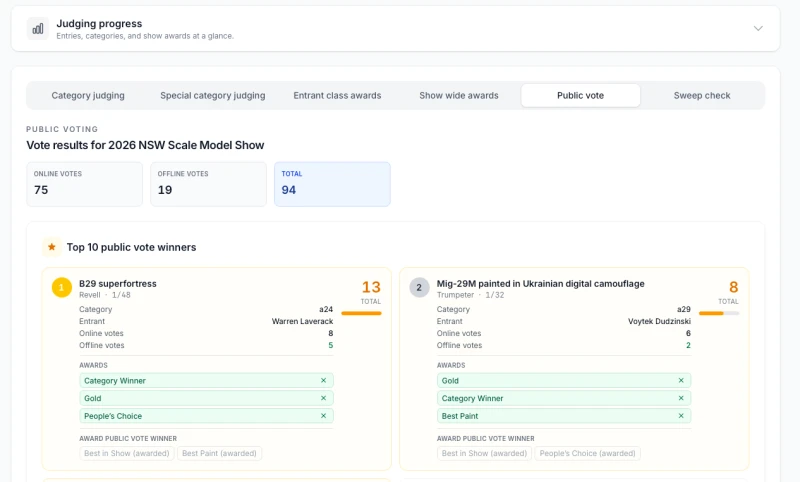
Task: Click Best Paint (awarded) under B29 superfortress
Action: [x=219, y=453]
